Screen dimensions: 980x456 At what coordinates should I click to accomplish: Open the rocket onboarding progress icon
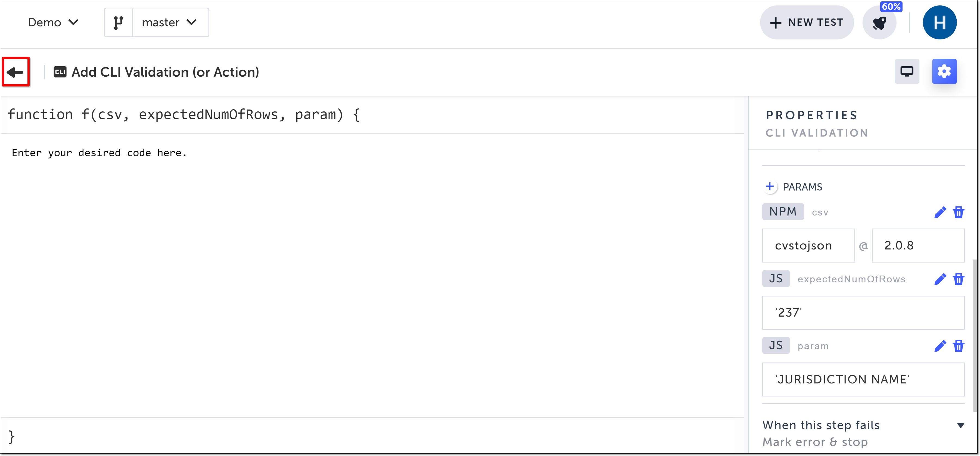879,23
